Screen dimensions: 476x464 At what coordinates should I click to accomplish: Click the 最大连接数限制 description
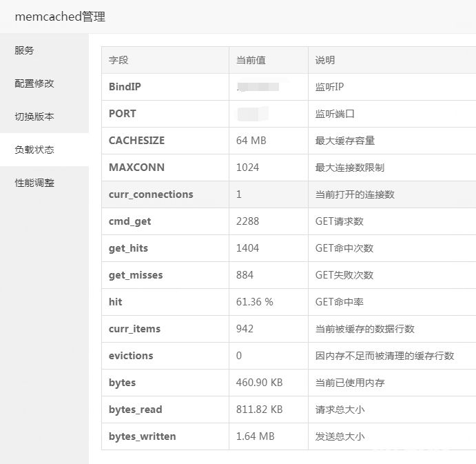click(x=350, y=168)
